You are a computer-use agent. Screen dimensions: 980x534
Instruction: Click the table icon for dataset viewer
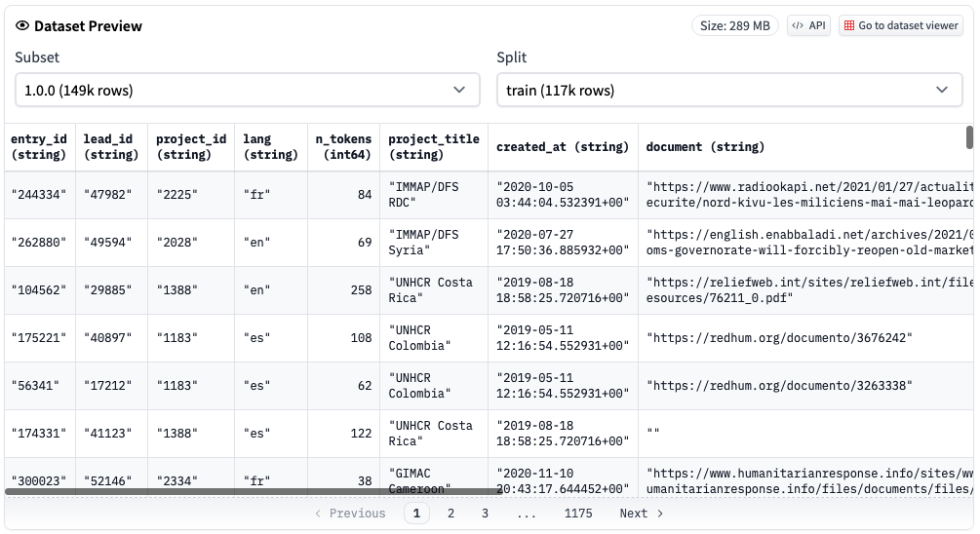point(848,26)
